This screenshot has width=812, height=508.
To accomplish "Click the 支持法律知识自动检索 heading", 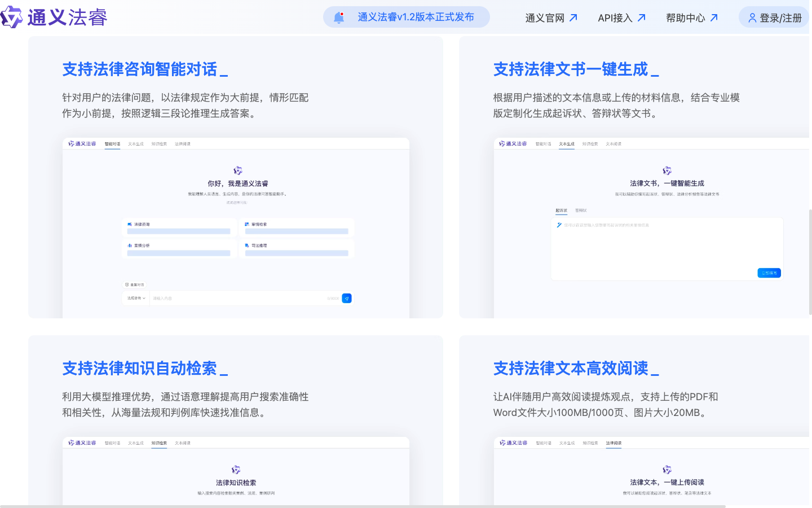I will click(145, 369).
